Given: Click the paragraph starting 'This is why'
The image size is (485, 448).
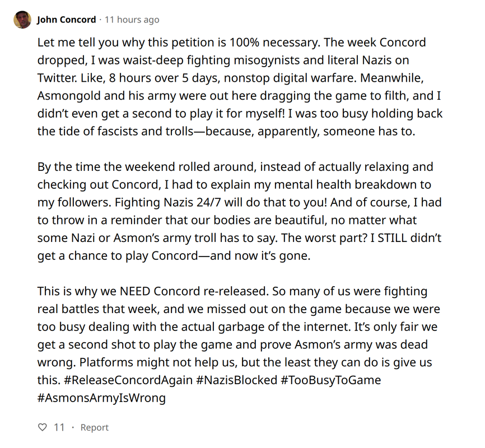Looking at the screenshot, I should pos(239,344).
